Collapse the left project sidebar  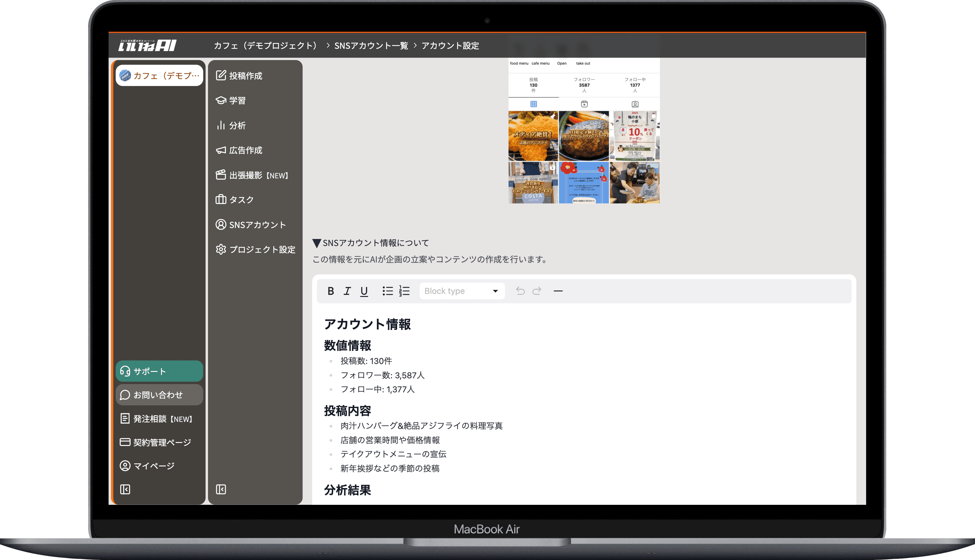[x=125, y=489]
